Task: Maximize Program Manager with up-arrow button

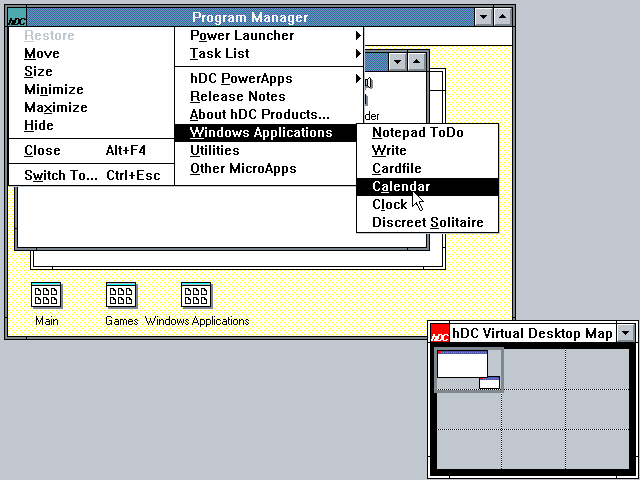Action: click(503, 17)
